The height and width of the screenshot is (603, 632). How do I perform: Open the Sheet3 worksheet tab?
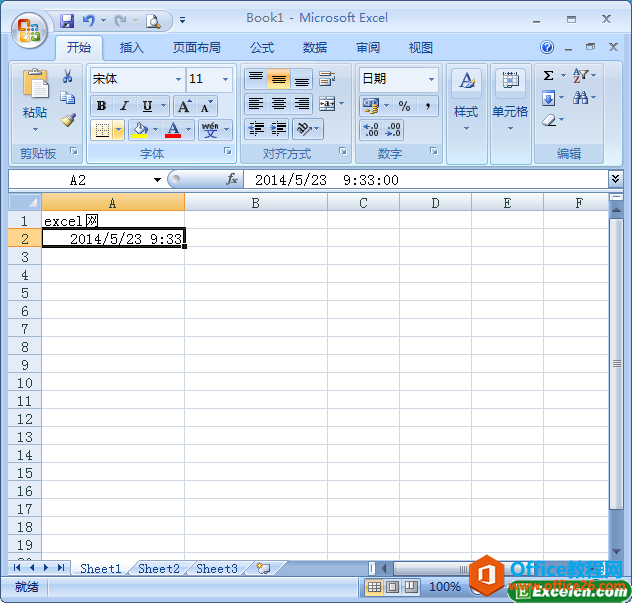click(x=217, y=568)
